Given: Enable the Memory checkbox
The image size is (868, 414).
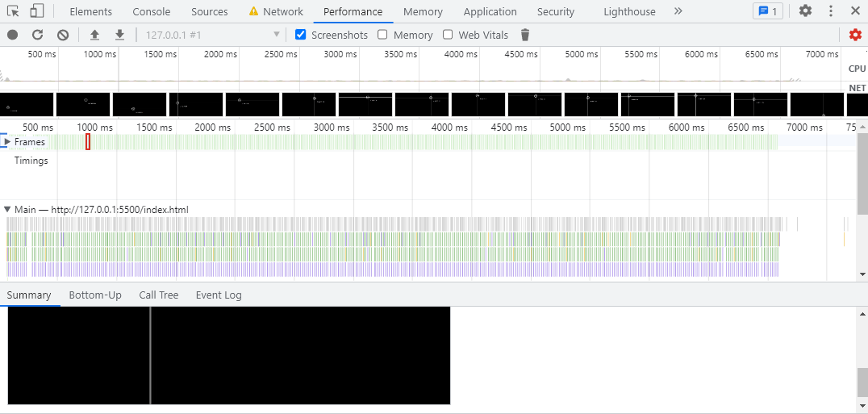Looking at the screenshot, I should pyautogui.click(x=382, y=35).
